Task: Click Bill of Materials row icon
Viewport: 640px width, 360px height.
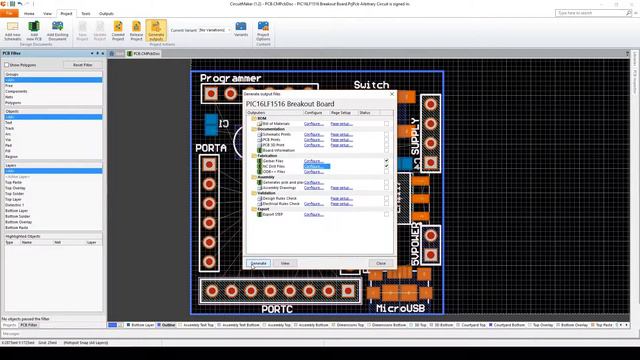Action: (x=260, y=124)
